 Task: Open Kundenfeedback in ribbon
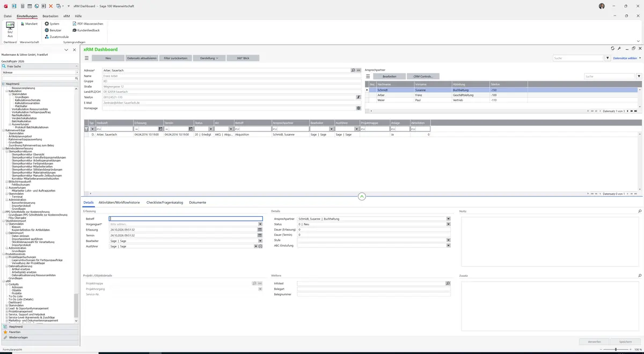tap(85, 30)
